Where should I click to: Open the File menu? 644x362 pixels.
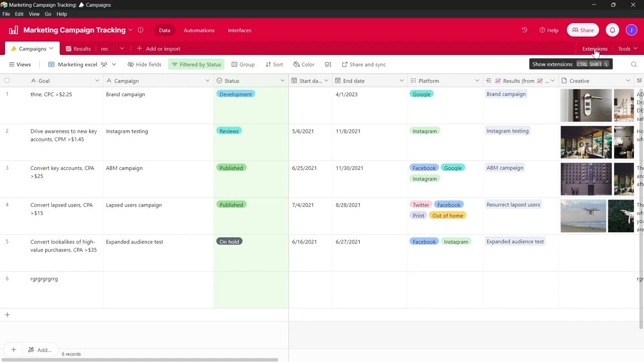tap(6, 14)
